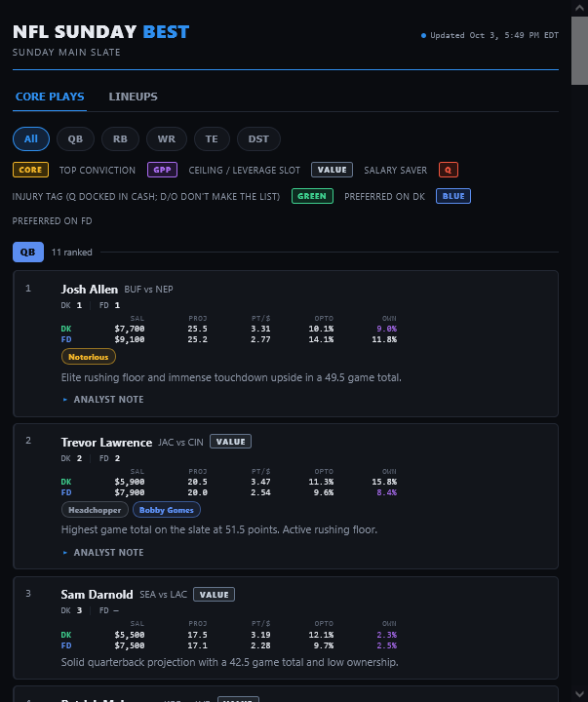Click Trevor Lawrence's FD ownership 8.4%
The image size is (588, 702).
point(387,492)
